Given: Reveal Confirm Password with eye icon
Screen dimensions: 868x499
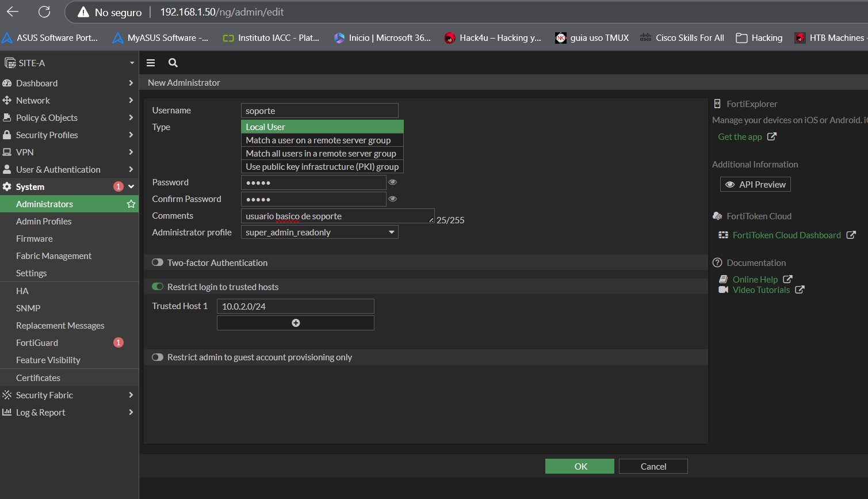Looking at the screenshot, I should [393, 199].
